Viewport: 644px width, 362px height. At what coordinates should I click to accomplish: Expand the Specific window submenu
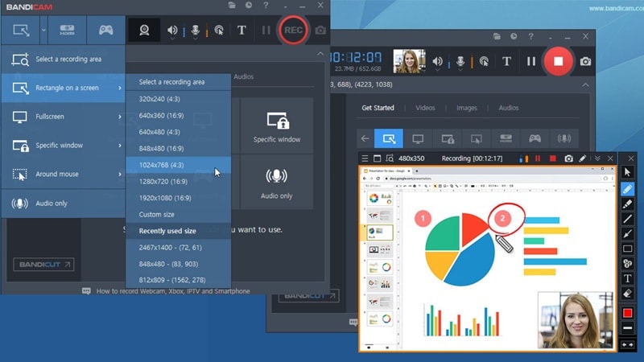coord(64,146)
